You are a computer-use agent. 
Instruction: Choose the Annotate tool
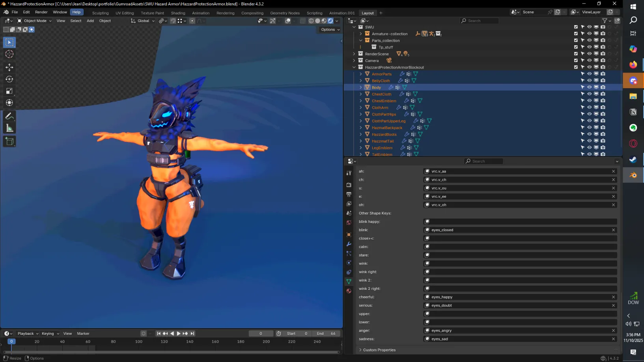pyautogui.click(x=9, y=116)
